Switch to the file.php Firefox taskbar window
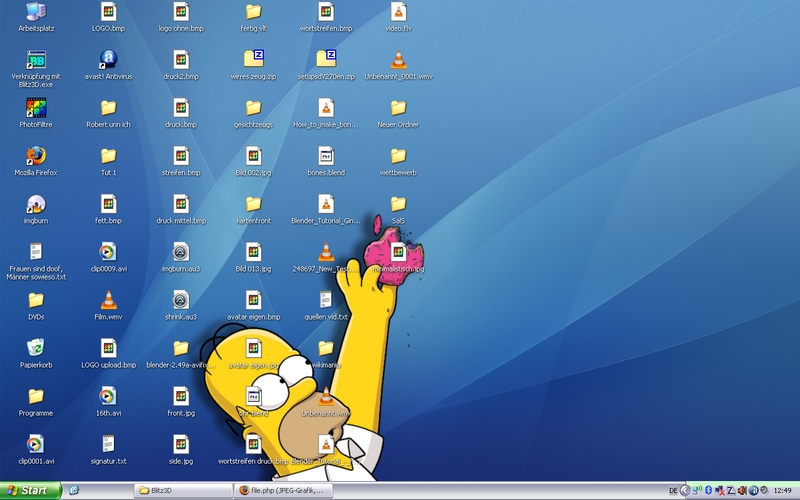 [283, 490]
